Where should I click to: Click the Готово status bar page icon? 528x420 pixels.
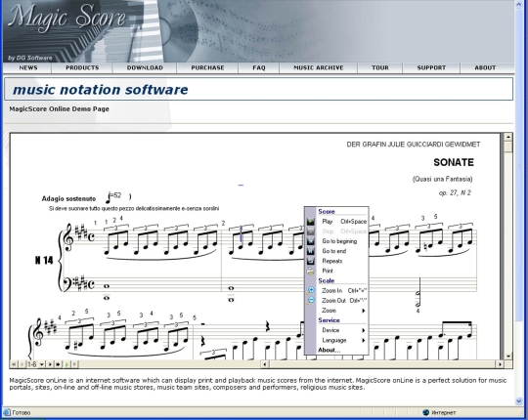pos(7,412)
